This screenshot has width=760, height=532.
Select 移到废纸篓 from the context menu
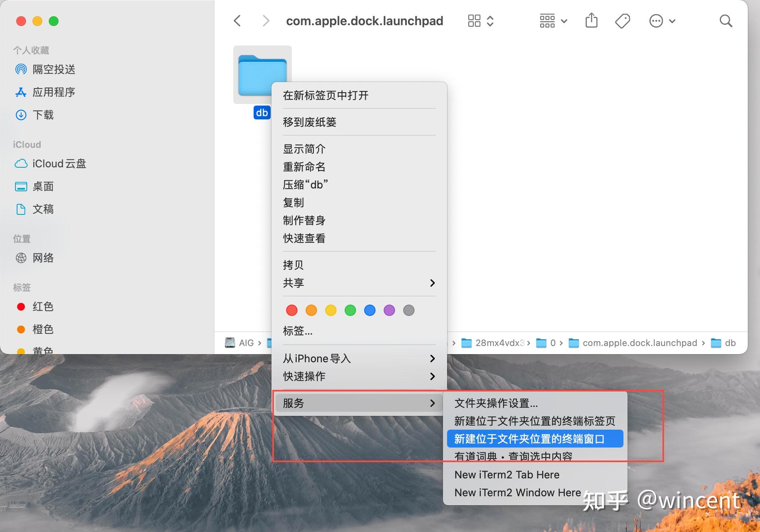point(309,121)
